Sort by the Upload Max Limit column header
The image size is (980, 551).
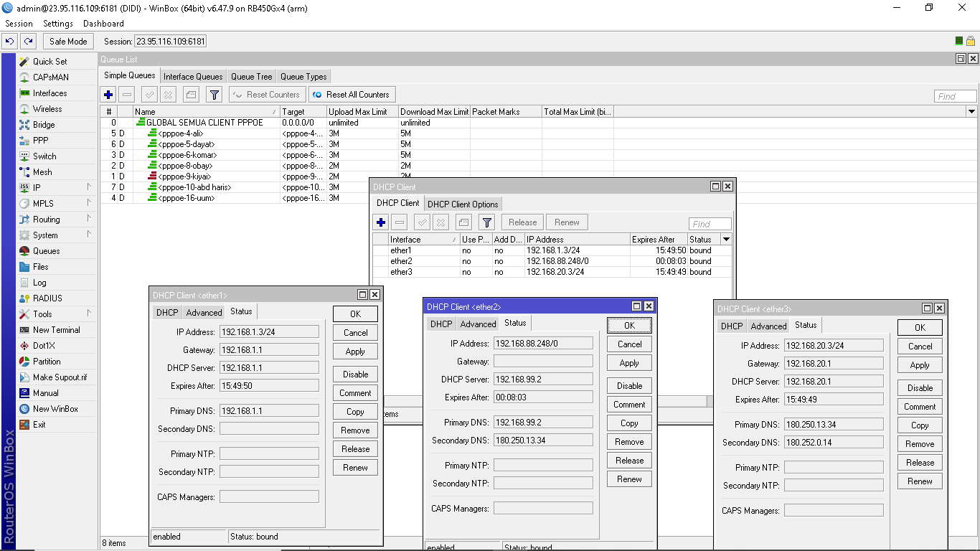pyautogui.click(x=362, y=112)
